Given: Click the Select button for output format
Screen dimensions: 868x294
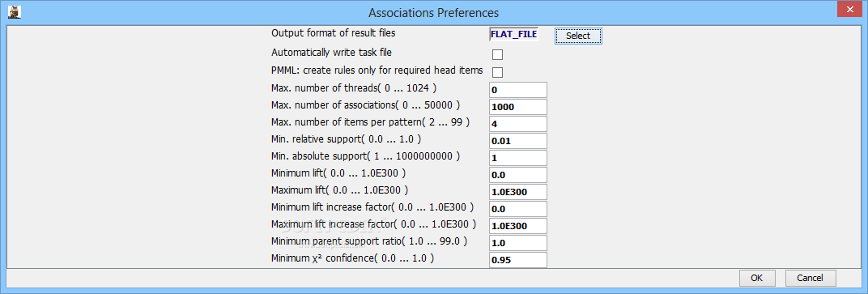Looking at the screenshot, I should [578, 36].
